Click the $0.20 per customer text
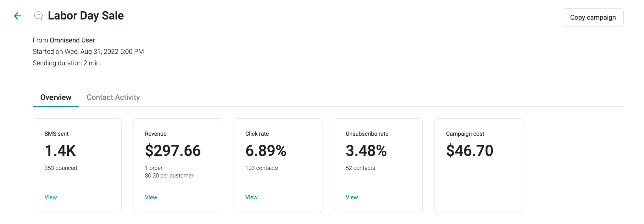Image resolution: width=644 pixels, height=224 pixels. 169,176
